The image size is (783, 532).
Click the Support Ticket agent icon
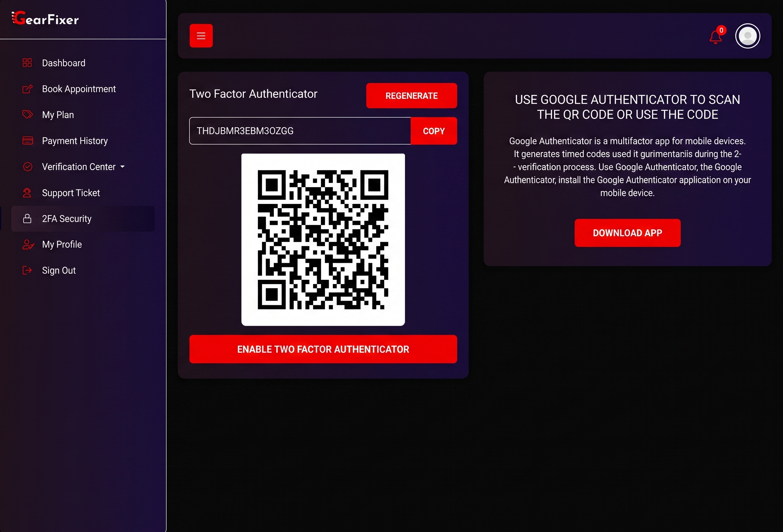tap(27, 193)
